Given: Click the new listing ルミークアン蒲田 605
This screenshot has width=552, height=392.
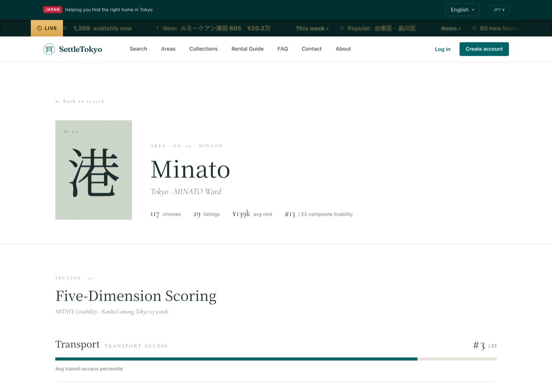Looking at the screenshot, I should 211,28.
